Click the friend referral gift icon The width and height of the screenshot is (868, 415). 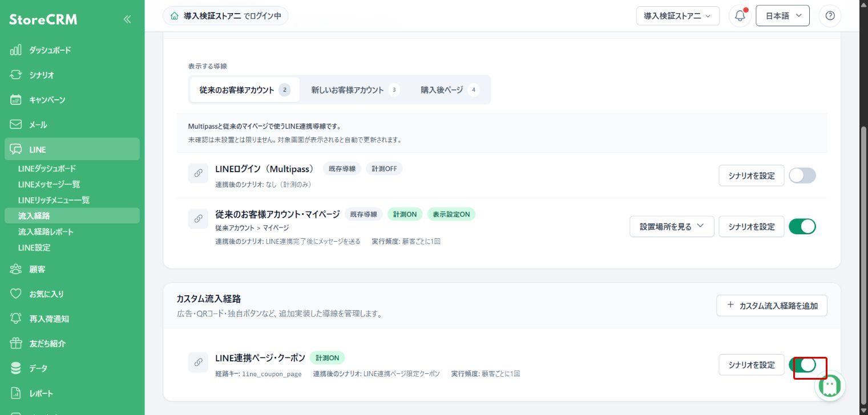[16, 343]
